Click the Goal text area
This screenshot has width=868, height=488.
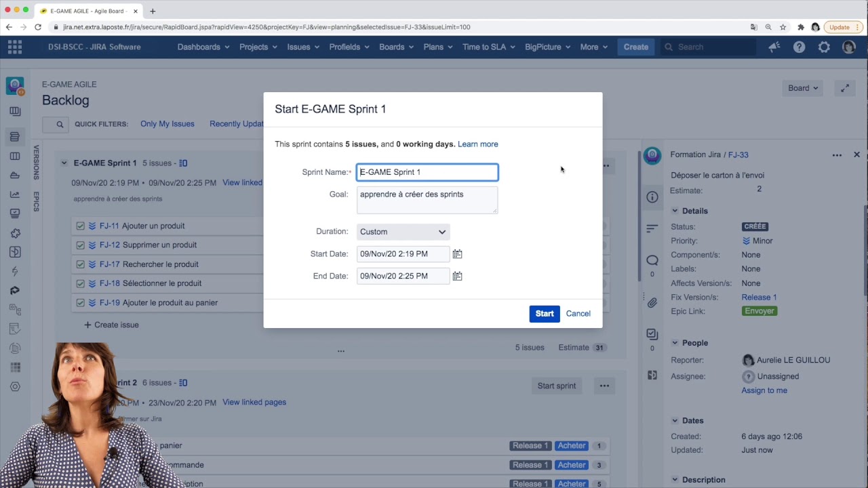click(x=427, y=200)
